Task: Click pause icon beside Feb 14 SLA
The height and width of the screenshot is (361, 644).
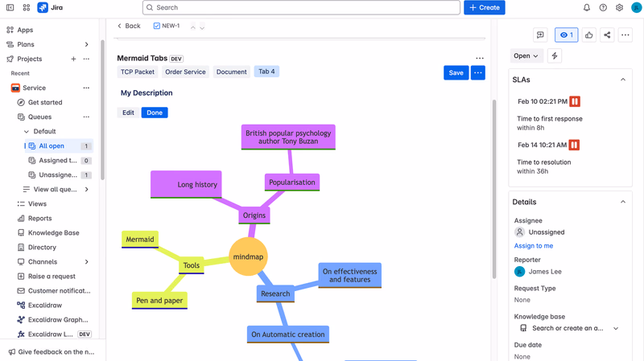Action: [x=574, y=145]
